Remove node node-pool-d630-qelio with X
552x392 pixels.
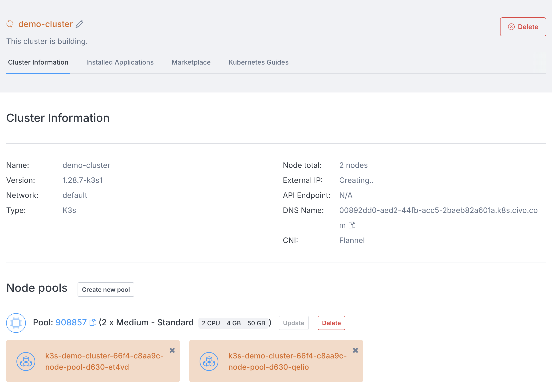(x=355, y=350)
